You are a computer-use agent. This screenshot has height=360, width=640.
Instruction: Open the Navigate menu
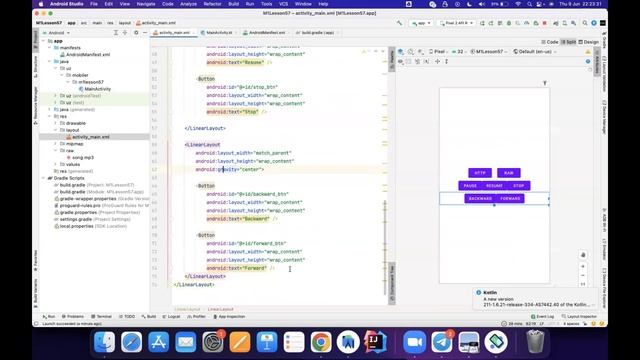click(x=146, y=4)
